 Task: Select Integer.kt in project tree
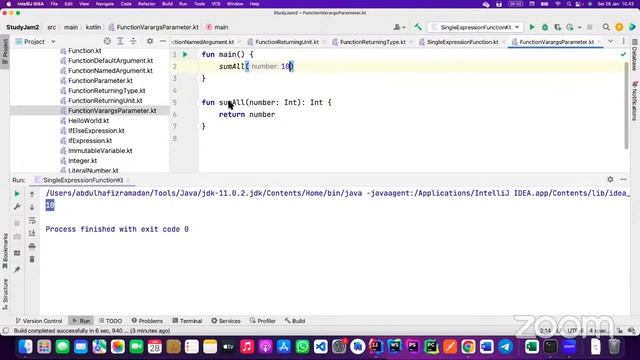coord(82,161)
